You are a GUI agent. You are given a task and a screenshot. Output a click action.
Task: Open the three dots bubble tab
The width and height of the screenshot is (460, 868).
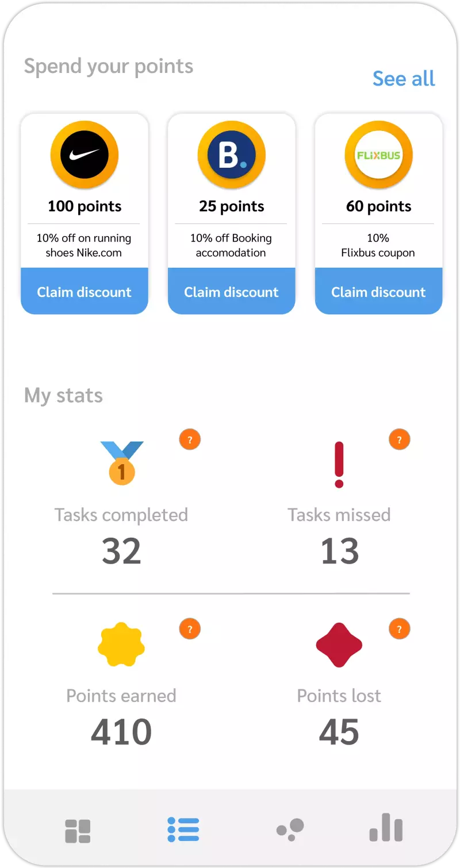coord(290,830)
